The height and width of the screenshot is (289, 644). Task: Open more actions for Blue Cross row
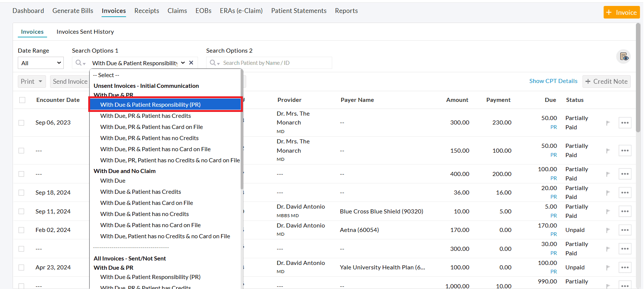625,211
